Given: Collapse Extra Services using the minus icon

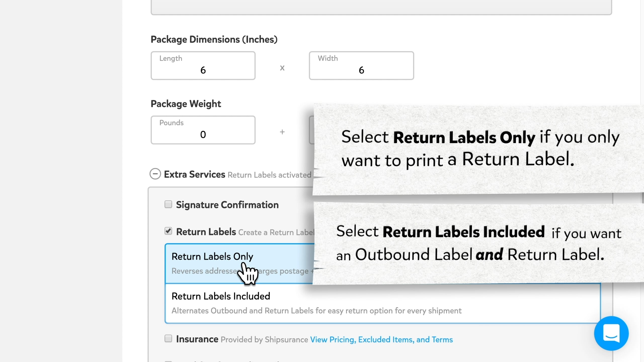Looking at the screenshot, I should tap(155, 174).
